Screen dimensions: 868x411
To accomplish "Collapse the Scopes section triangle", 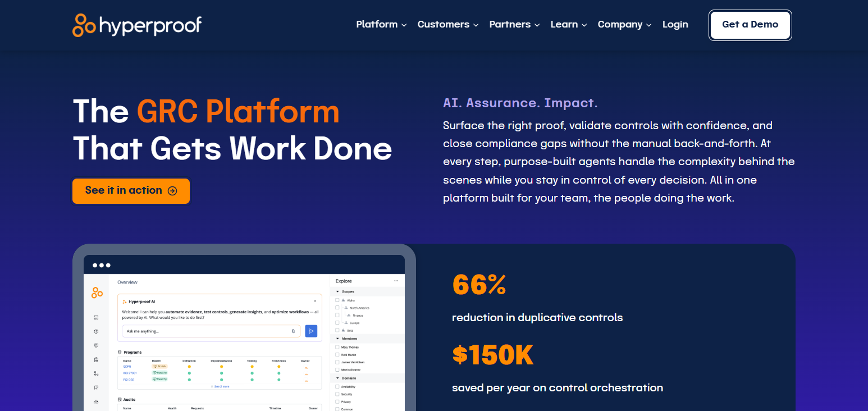I will click(x=338, y=292).
